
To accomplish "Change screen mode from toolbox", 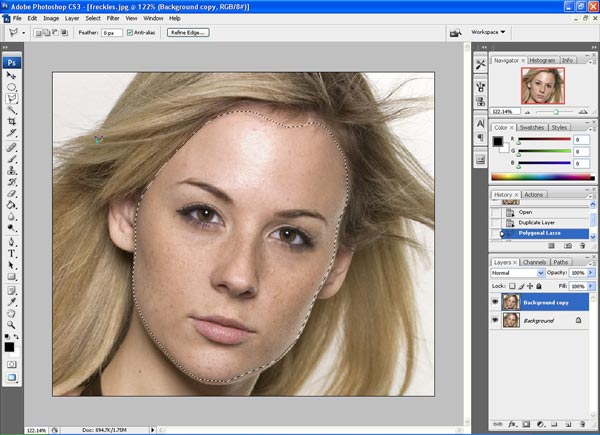I will (x=11, y=377).
